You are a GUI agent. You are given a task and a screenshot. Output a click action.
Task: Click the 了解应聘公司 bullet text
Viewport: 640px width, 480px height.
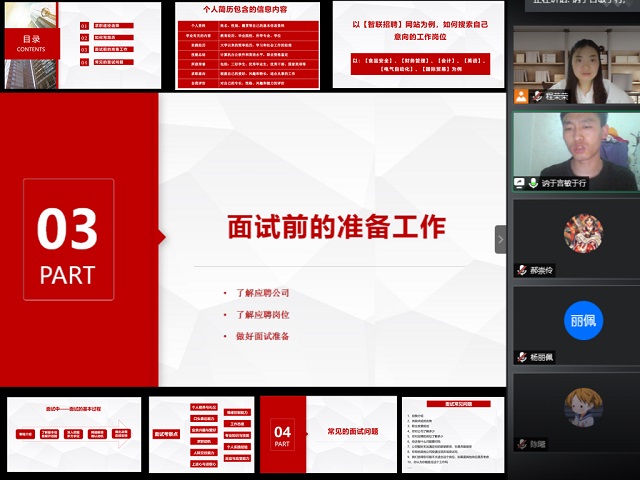[x=262, y=293]
